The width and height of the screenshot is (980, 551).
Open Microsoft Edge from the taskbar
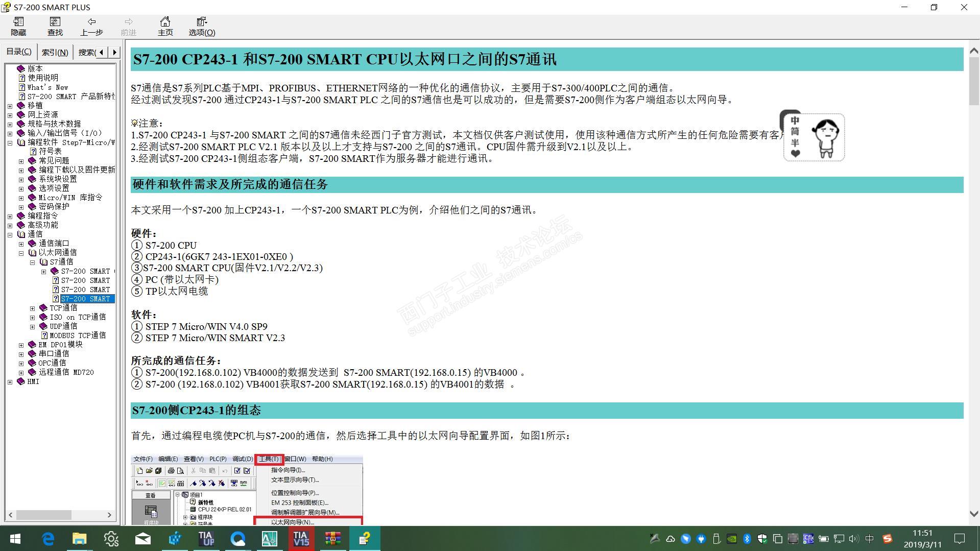tap(48, 538)
